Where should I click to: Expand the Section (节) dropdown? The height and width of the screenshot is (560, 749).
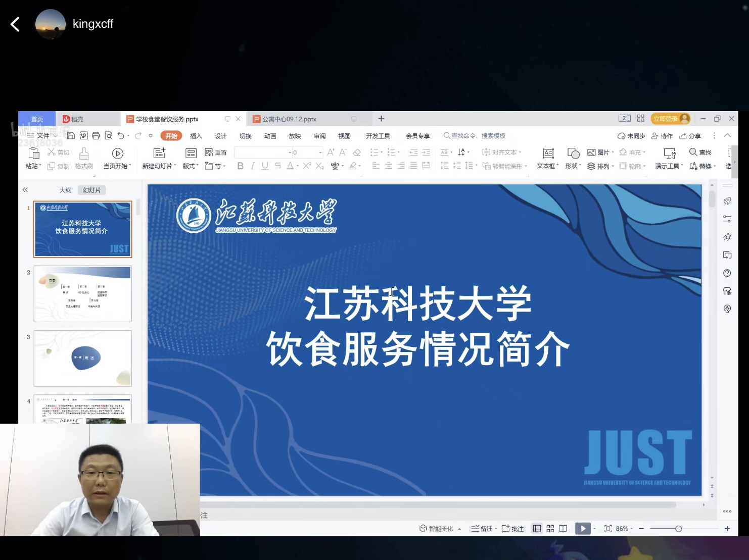(215, 166)
